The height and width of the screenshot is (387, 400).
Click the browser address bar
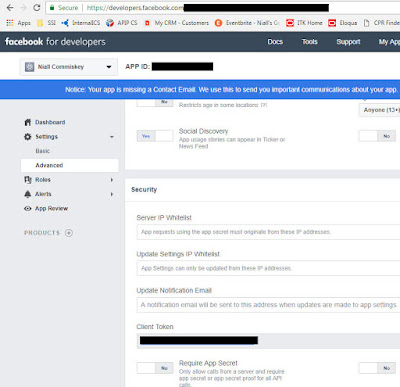click(x=223, y=8)
